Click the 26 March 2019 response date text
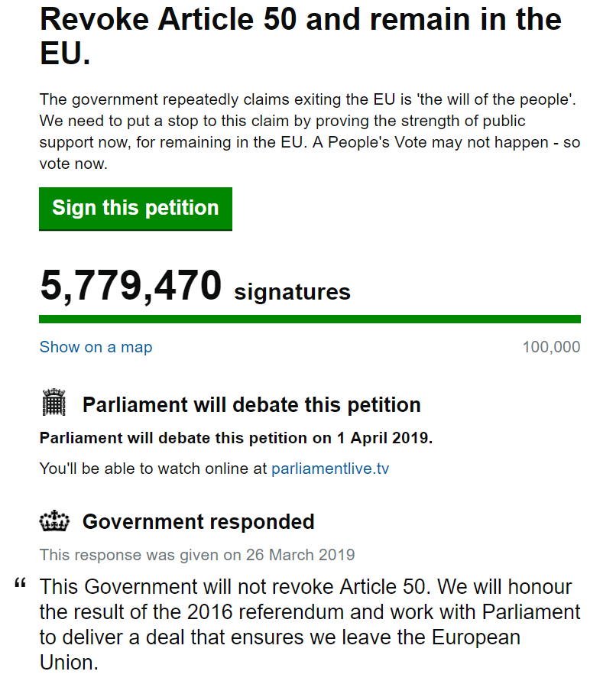Screen dimensions: 616x681 tap(300, 555)
